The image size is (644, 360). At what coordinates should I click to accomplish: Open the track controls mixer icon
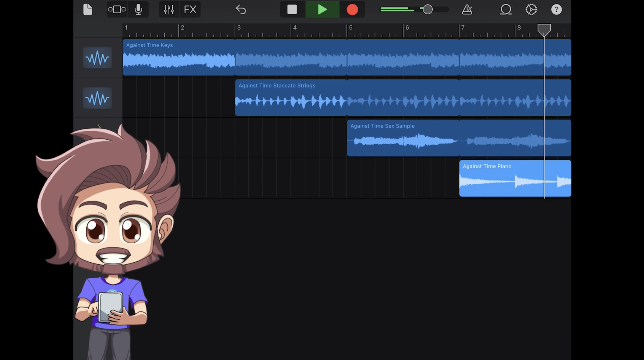(169, 9)
